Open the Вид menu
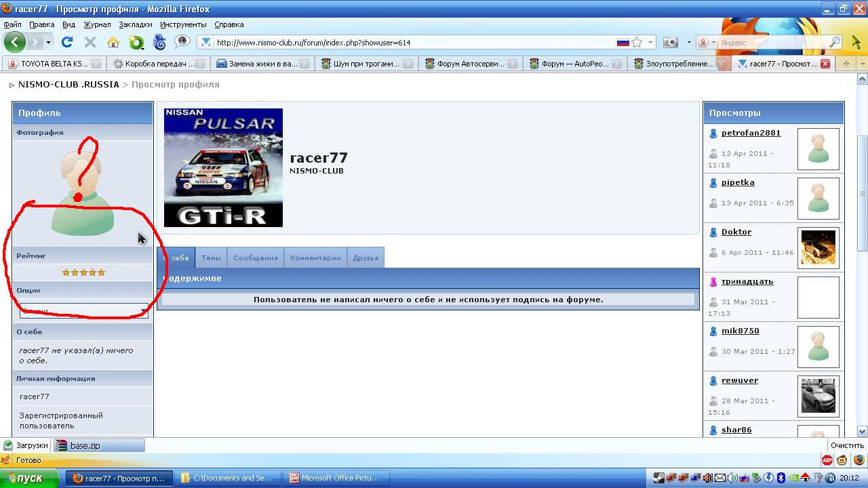Screen dimensions: 868x488 coord(68,24)
